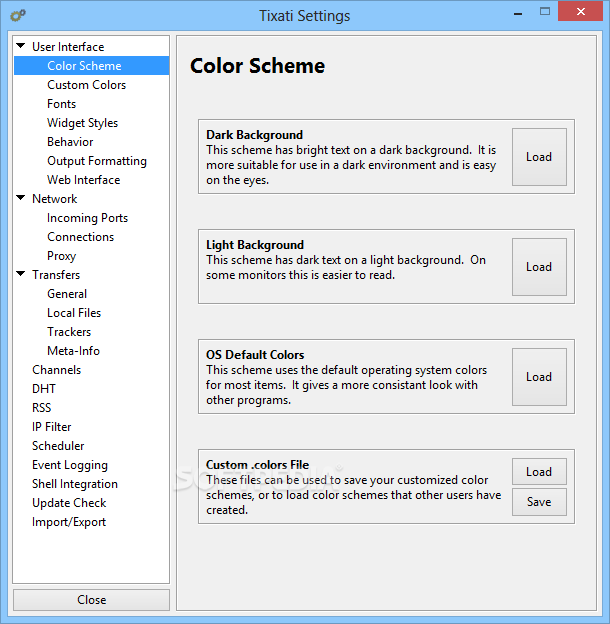This screenshot has height=624, width=610.
Task: Select Output Formatting in the tree
Action: 97,161
